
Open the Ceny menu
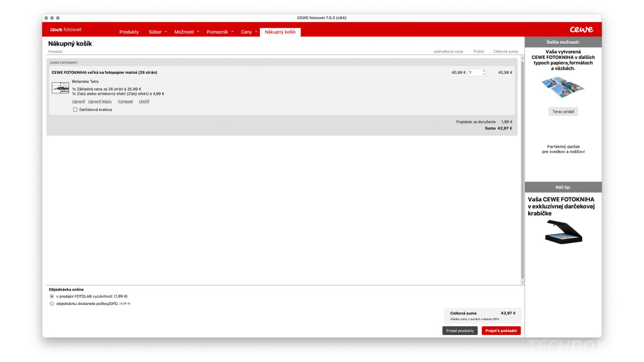(x=247, y=32)
